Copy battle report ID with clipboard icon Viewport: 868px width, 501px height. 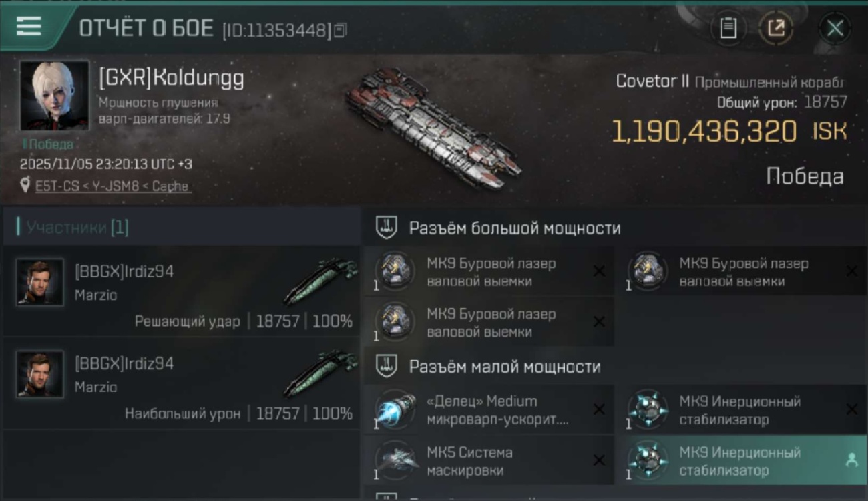pyautogui.click(x=341, y=30)
